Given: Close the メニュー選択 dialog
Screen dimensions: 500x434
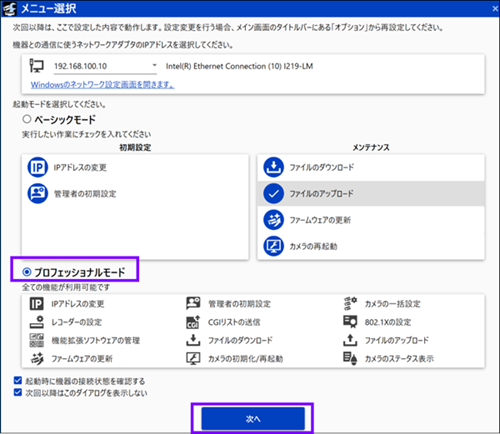Looking at the screenshot, I should point(495,9).
